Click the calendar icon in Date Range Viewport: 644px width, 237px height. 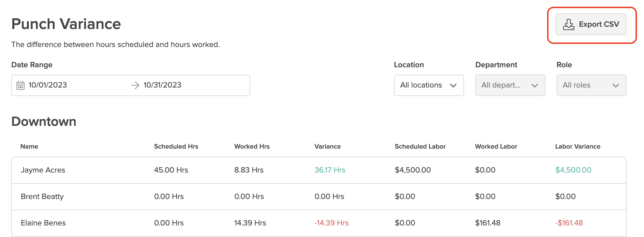(21, 85)
